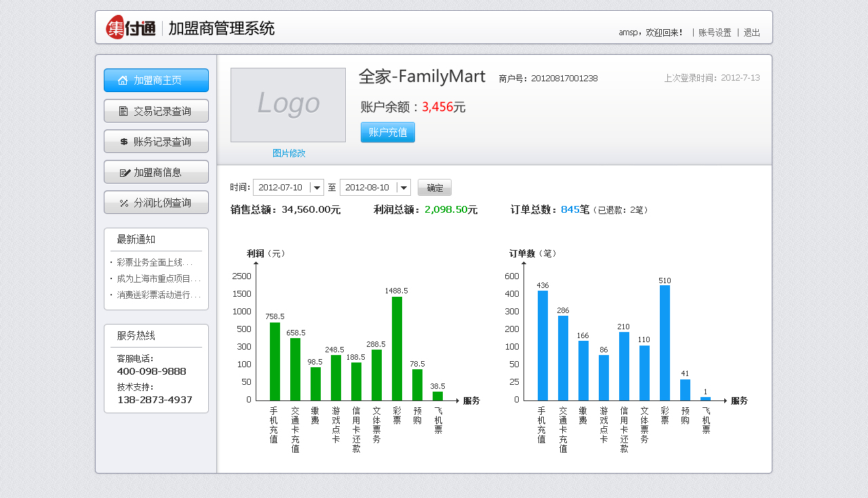868x498 pixels.
Task: Open the notice 消费送彩票活动进行
Action: coord(159,295)
